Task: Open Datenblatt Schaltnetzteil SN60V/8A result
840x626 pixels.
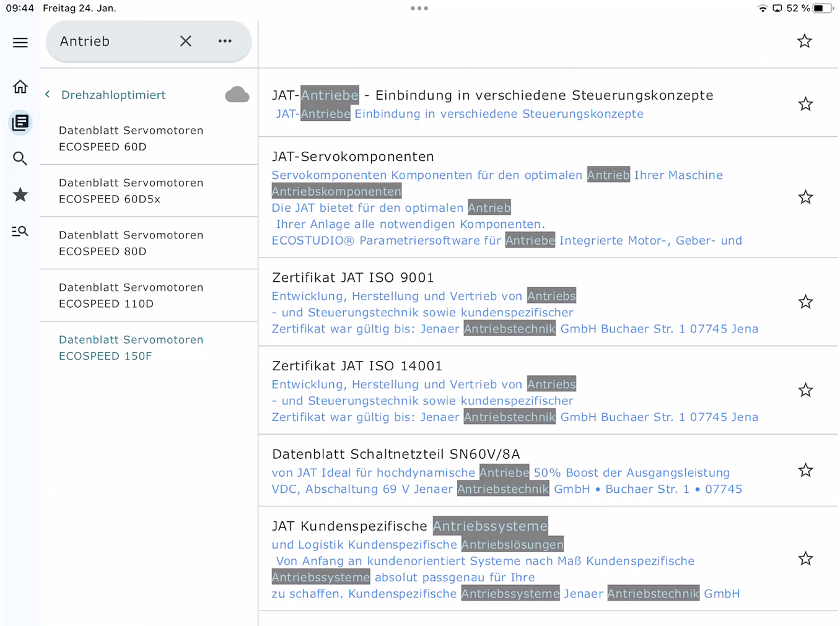Action: (396, 454)
